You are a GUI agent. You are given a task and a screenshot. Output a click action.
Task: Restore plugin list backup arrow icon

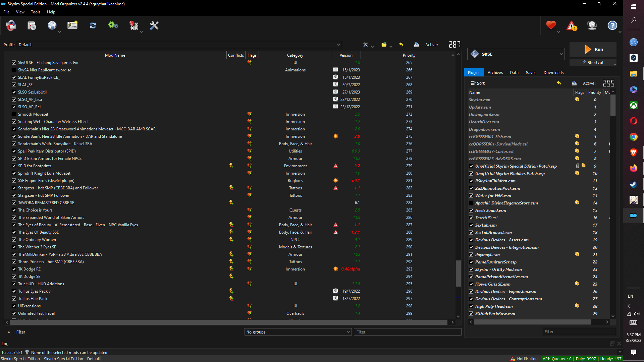point(559,83)
